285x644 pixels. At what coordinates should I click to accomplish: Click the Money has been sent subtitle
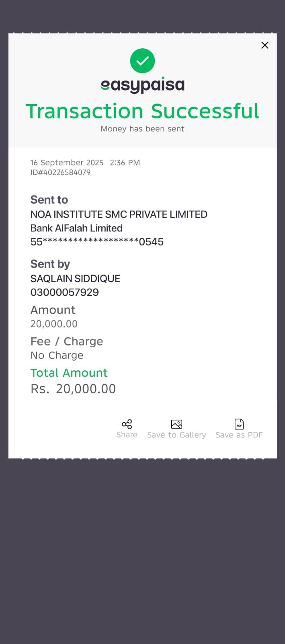point(142,129)
